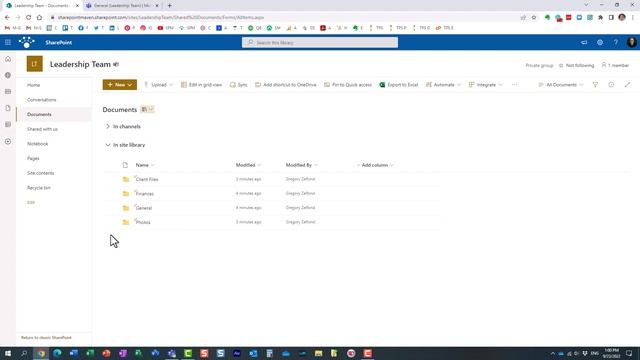Click the Client Files folder icon
Image resolution: width=640 pixels, height=360 pixels.
pos(126,179)
